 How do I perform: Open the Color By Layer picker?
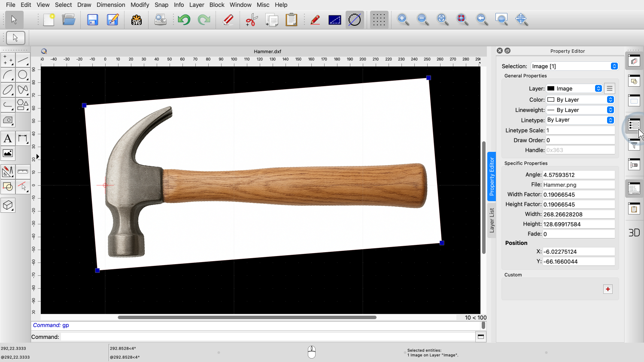tap(580, 100)
